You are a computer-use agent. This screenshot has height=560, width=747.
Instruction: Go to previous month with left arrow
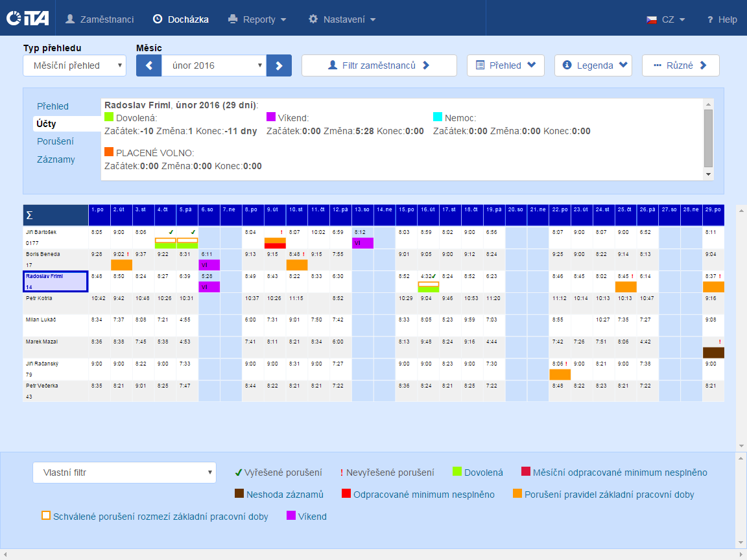(x=148, y=65)
